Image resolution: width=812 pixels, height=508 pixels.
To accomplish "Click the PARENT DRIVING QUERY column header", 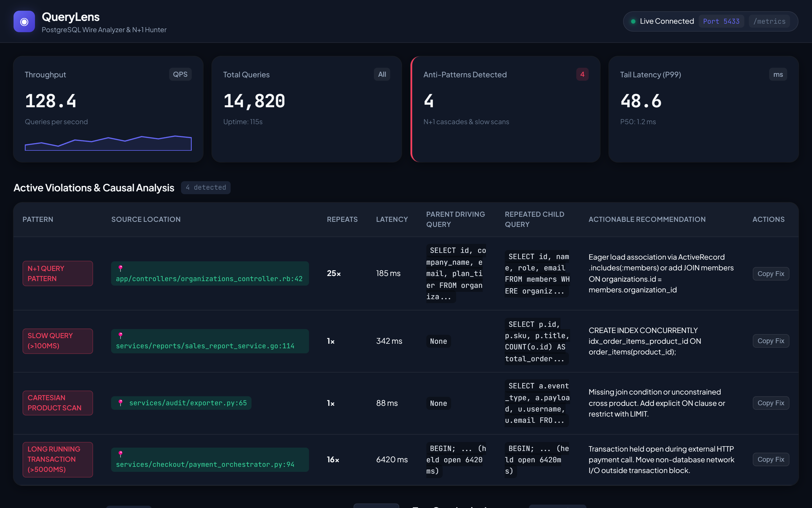I will tap(455, 219).
